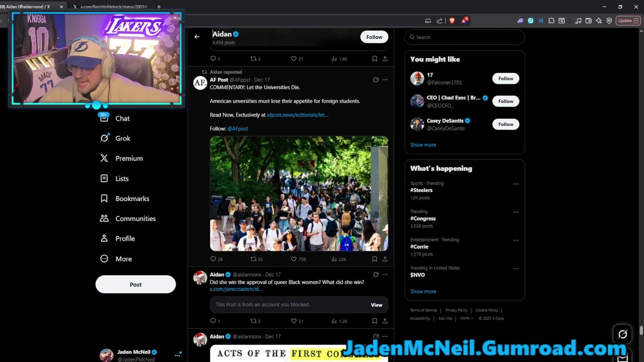Follow the Aidan profile
This screenshot has width=644, height=362.
pos(374,37)
